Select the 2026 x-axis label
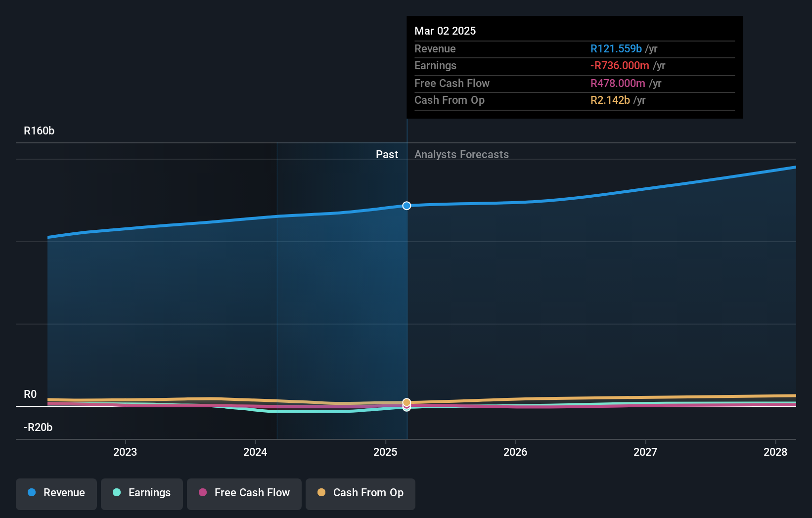 (515, 452)
